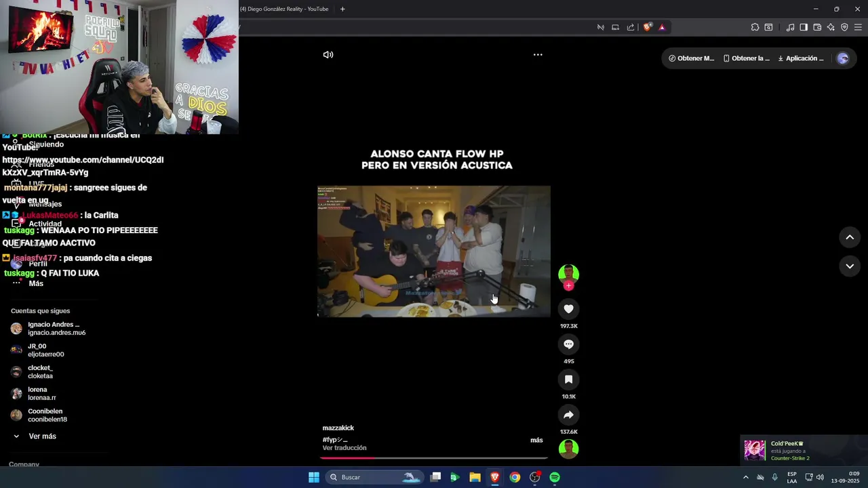This screenshot has width=868, height=488.
Task: Open Google Chrome from the taskbar
Action: click(515, 477)
